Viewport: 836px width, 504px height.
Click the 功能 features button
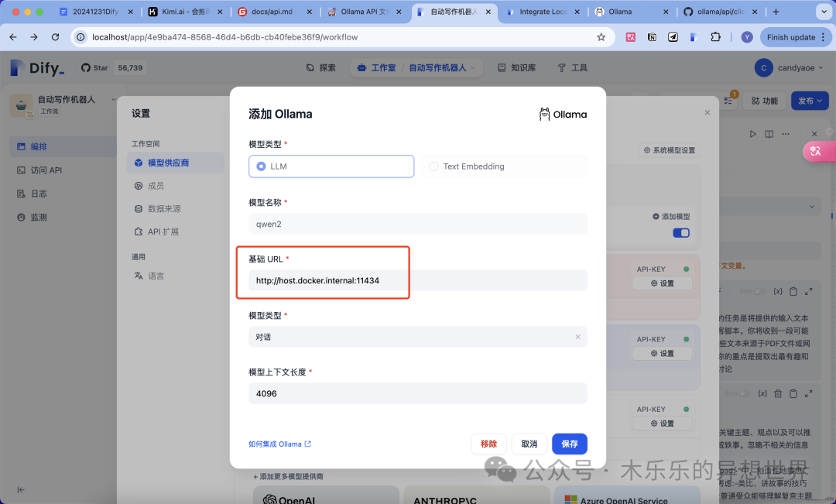coord(765,101)
